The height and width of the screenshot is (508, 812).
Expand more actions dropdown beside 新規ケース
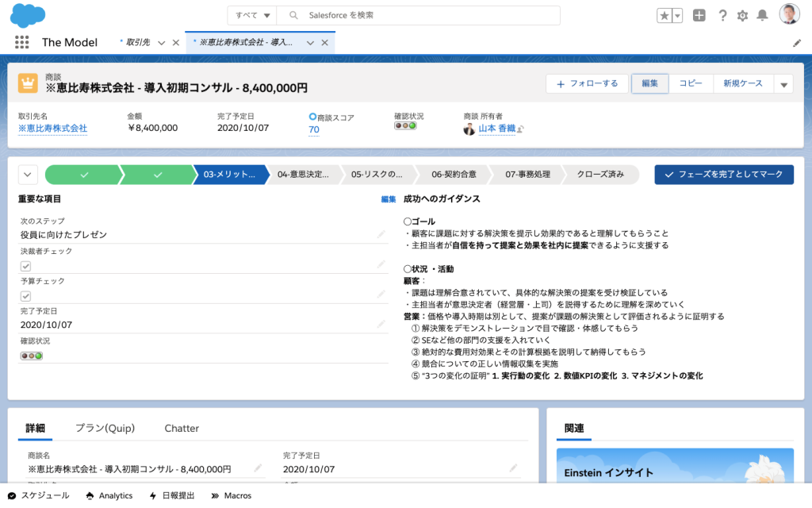coord(783,84)
